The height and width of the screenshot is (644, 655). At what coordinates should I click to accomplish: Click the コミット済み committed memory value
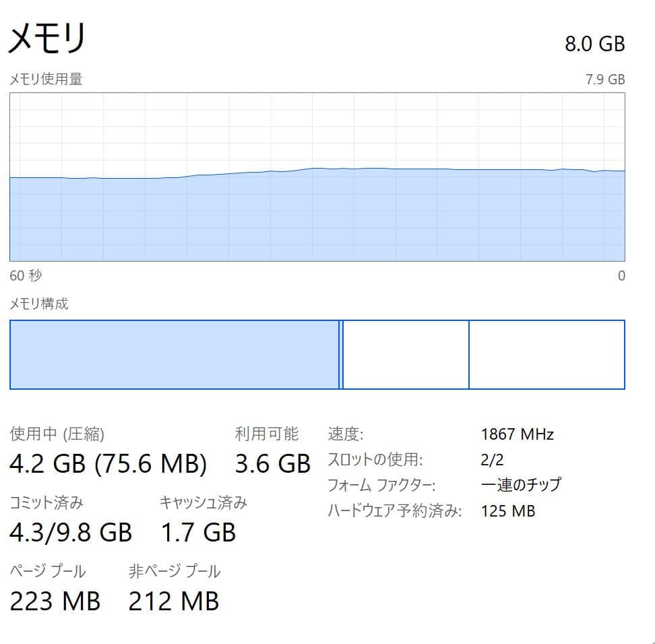pyautogui.click(x=71, y=533)
